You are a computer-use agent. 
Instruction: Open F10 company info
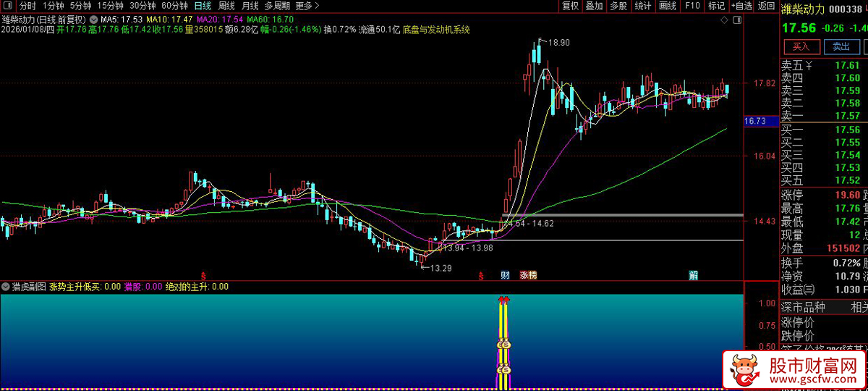pyautogui.click(x=692, y=6)
